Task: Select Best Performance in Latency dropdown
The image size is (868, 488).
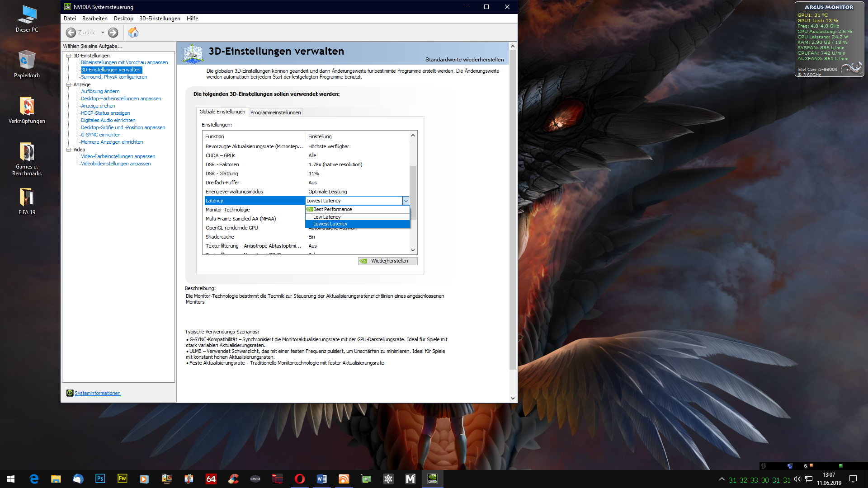Action: pyautogui.click(x=332, y=209)
